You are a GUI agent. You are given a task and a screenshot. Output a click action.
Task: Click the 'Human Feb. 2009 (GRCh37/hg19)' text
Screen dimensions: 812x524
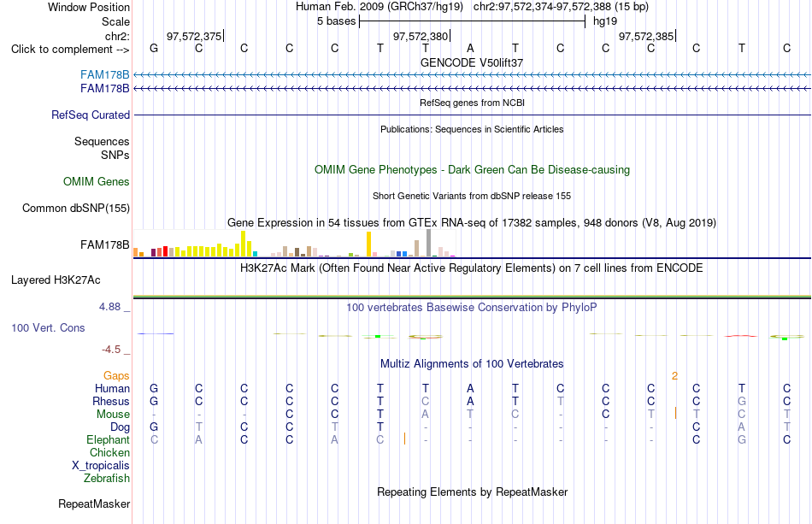[379, 7]
